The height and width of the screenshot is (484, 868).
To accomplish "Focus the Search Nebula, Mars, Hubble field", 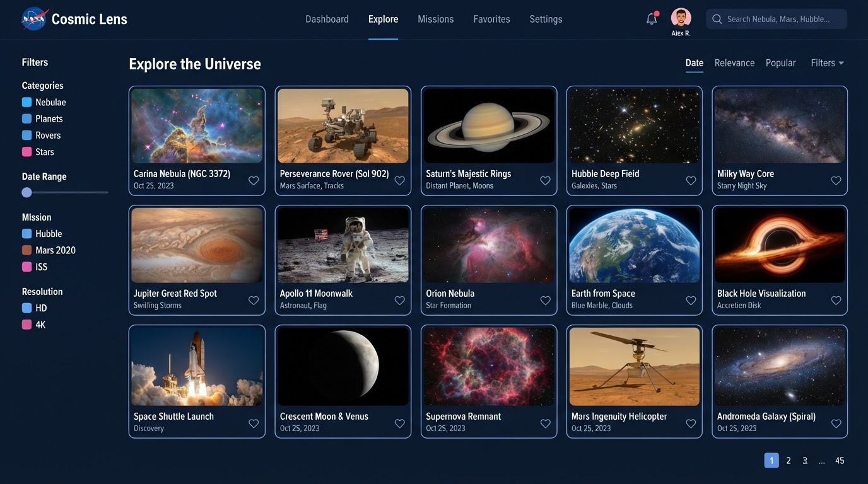I will pos(777,19).
